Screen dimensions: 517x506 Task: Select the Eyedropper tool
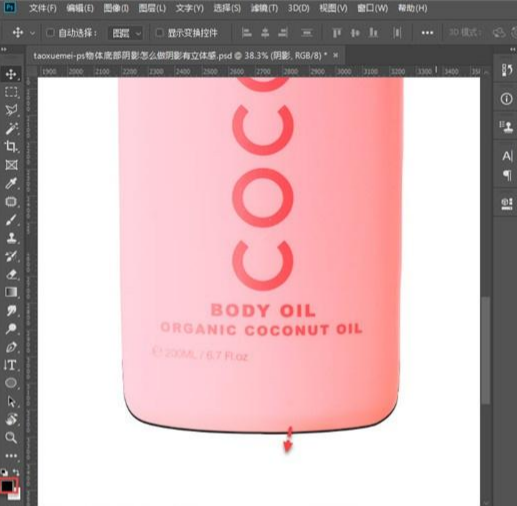tap(11, 183)
